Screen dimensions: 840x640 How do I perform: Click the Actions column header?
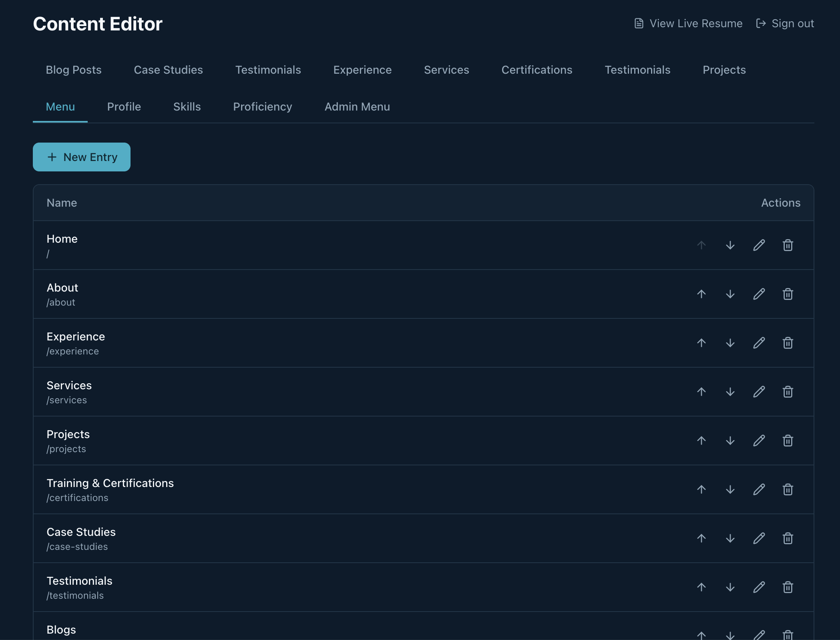(x=781, y=203)
